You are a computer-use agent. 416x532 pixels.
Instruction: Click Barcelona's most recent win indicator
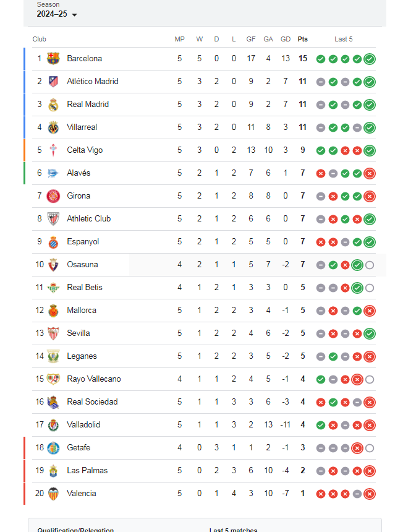(x=370, y=59)
